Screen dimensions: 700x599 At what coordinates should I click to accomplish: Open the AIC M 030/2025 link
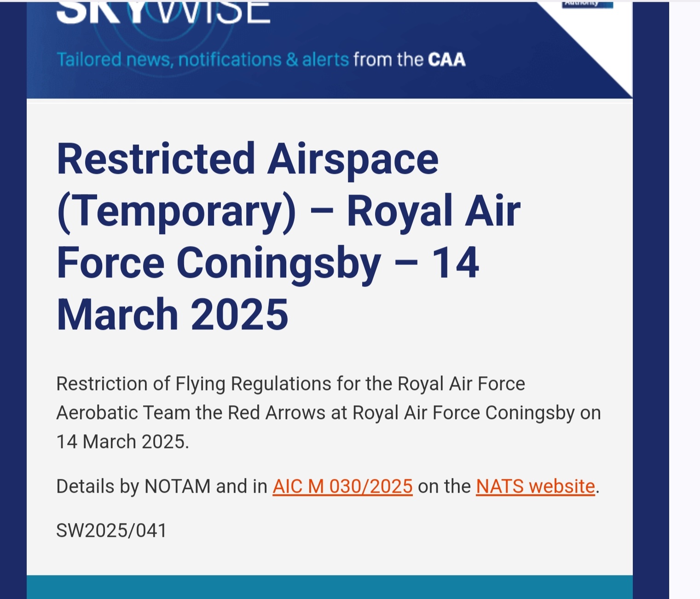point(342,486)
